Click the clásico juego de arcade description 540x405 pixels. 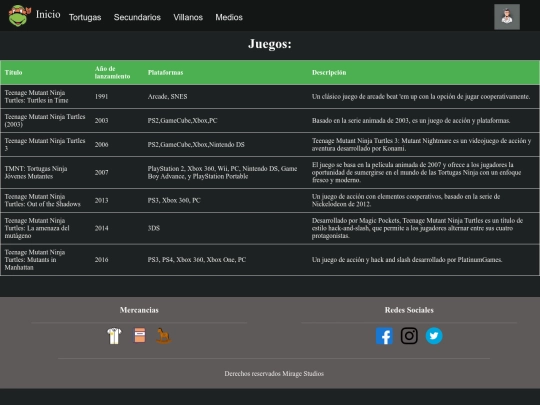click(424, 96)
